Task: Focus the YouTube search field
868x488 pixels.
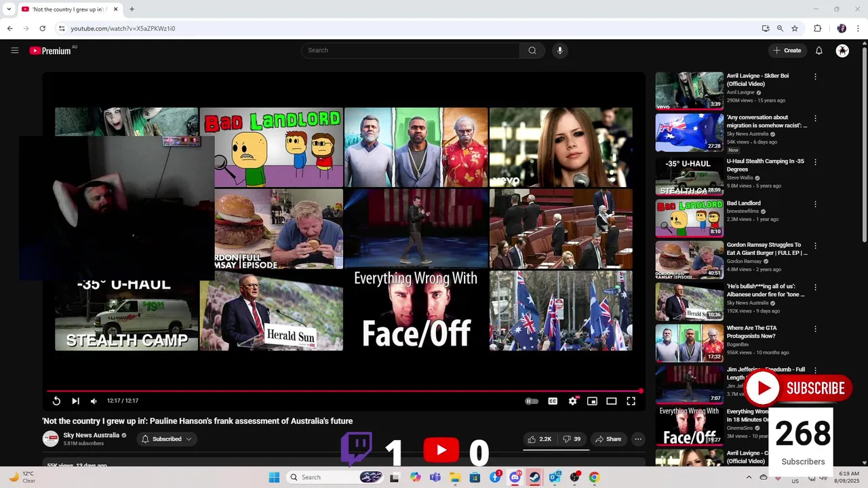Action: point(410,50)
